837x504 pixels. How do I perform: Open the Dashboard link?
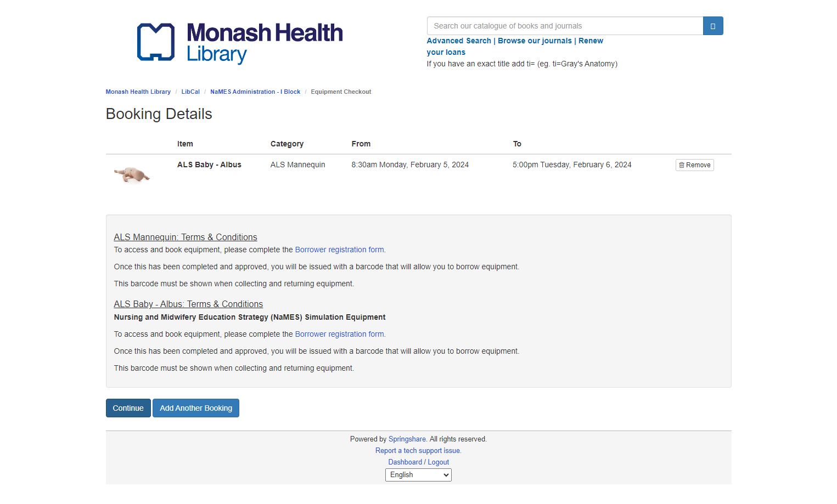[x=405, y=462]
